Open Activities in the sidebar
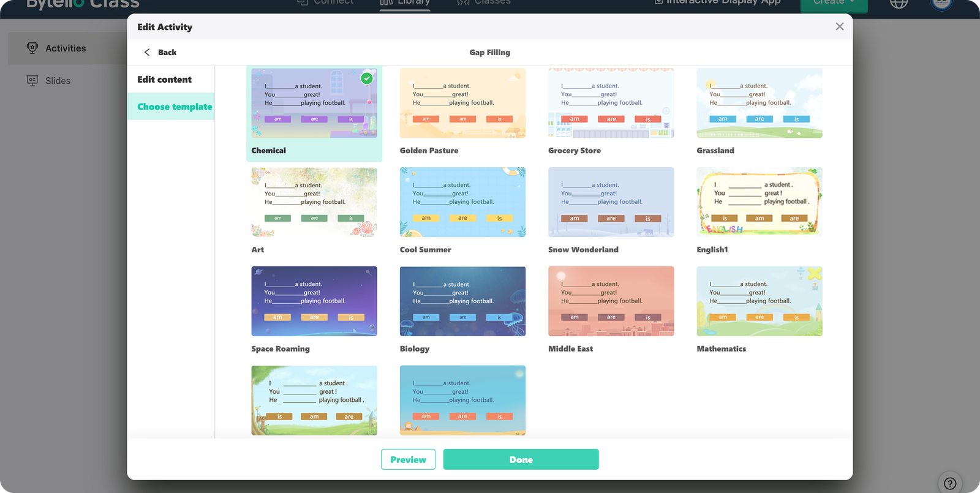The image size is (980, 493). point(66,48)
